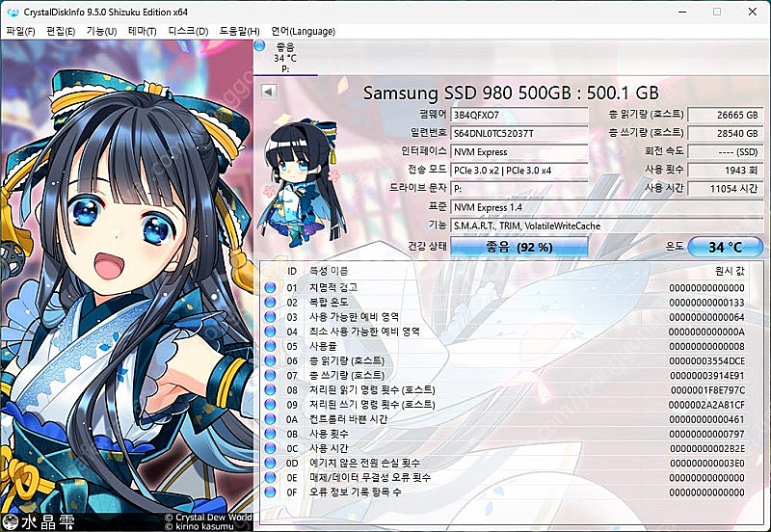Click the interface field NVM Express
The width and height of the screenshot is (771, 532).
click(x=519, y=152)
